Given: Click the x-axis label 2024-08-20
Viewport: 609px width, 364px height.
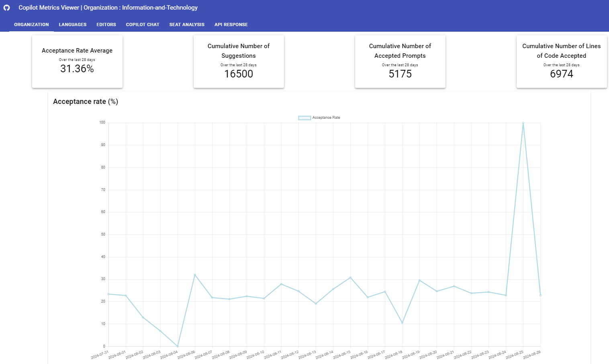Looking at the screenshot, I should pyautogui.click(x=428, y=355).
